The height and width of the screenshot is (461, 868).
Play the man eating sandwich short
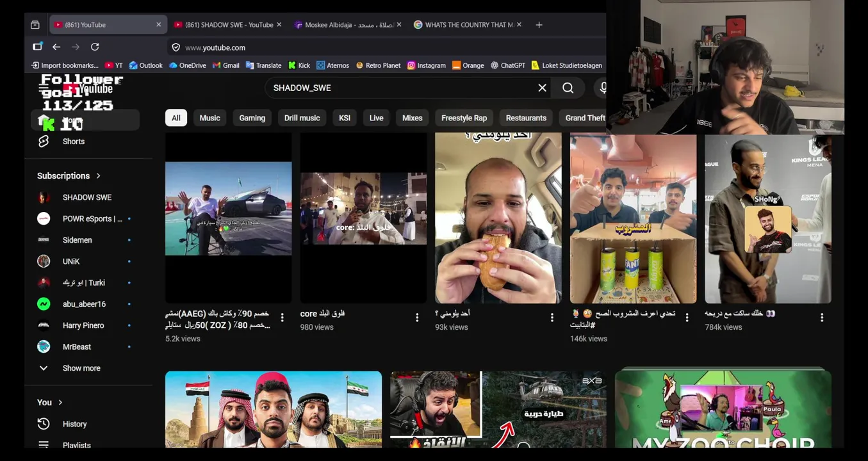click(498, 218)
